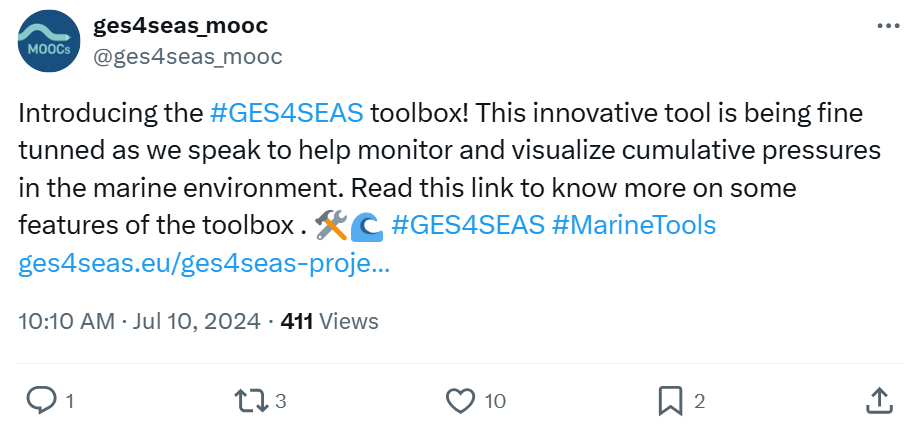Open the #MarineTools hashtag
The height and width of the screenshot is (431, 923).
point(634,225)
